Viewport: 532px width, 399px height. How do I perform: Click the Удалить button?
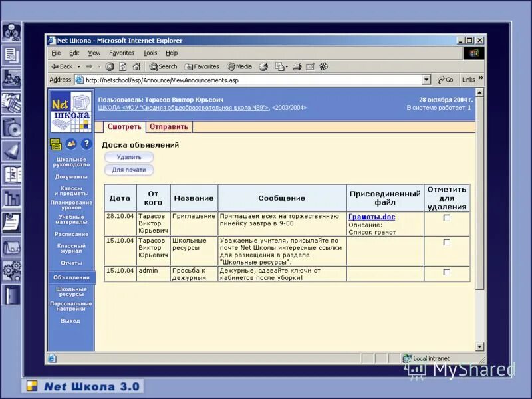tap(129, 157)
